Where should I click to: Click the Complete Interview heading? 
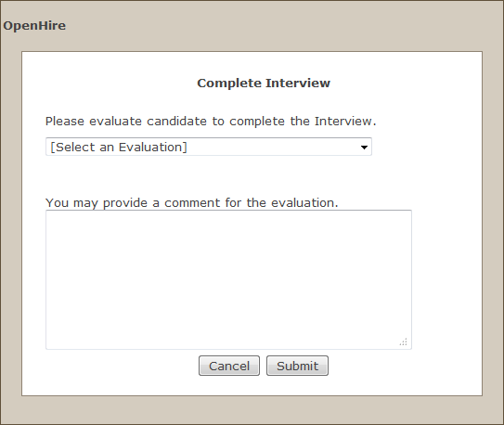coord(264,83)
